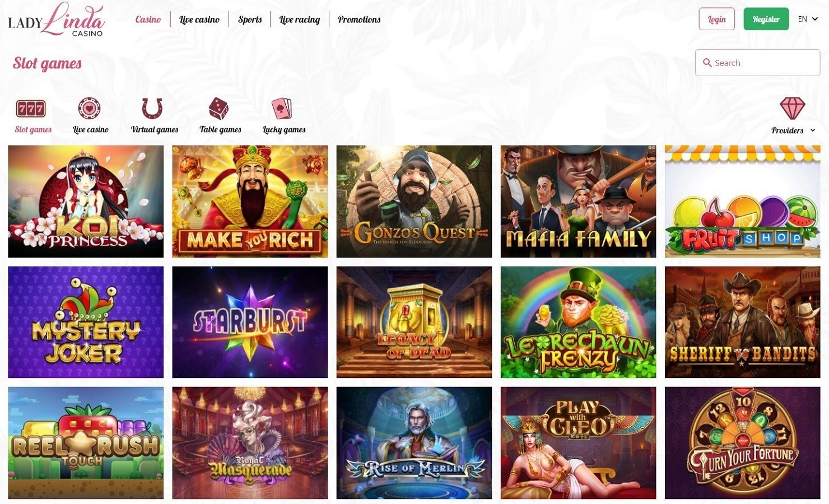Viewport: 829px width, 504px height.
Task: Open the Live casino chip icon
Action: click(x=89, y=108)
